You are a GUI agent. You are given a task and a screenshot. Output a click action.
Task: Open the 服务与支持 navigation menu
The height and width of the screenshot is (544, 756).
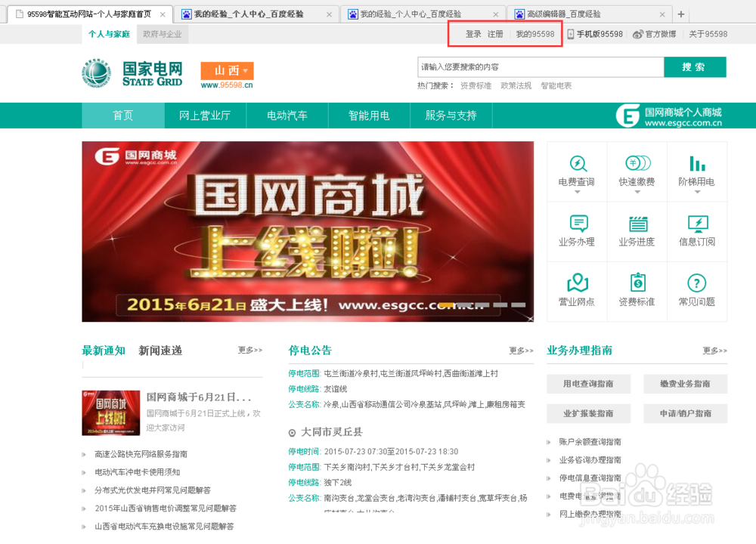[x=451, y=116]
